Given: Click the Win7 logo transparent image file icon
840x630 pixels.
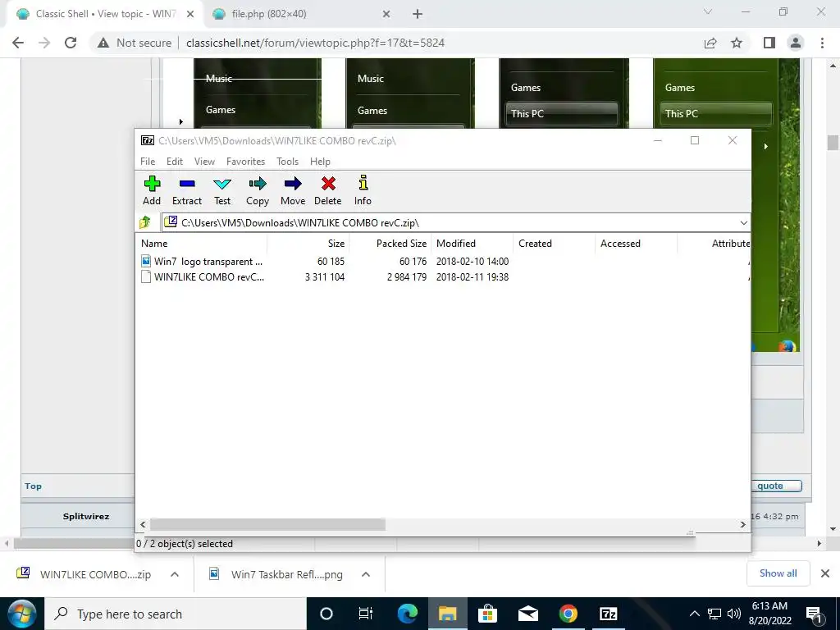Looking at the screenshot, I should pyautogui.click(x=146, y=261).
